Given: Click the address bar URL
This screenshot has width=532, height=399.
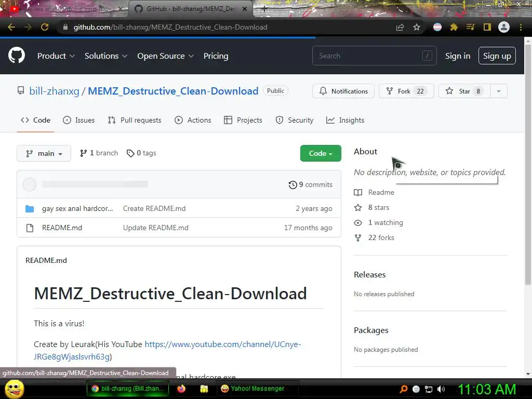Looking at the screenshot, I should pyautogui.click(x=170, y=27).
